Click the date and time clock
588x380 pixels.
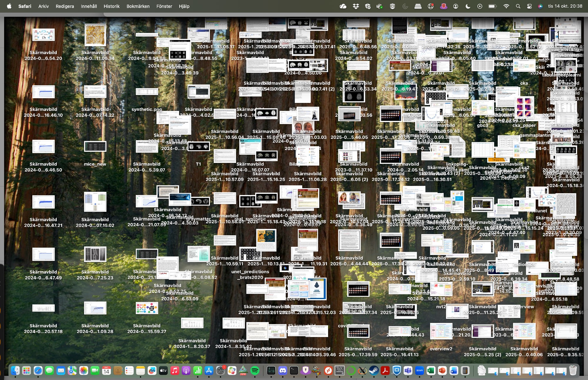(565, 6)
